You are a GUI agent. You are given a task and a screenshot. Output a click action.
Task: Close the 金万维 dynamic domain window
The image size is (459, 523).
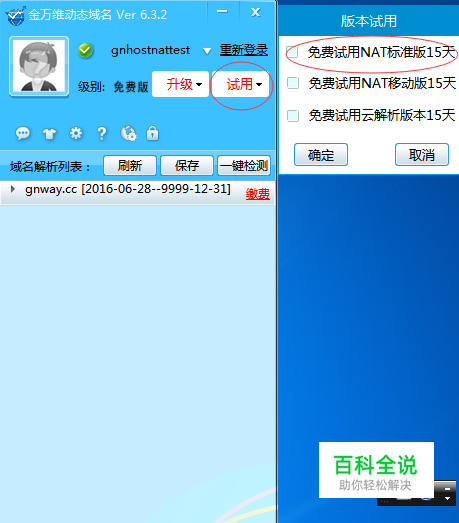pos(256,12)
